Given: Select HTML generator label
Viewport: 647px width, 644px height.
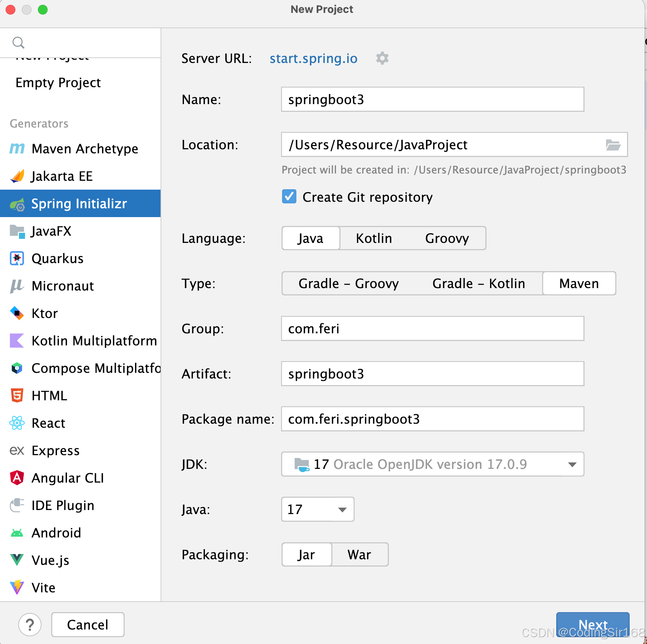Looking at the screenshot, I should 49,396.
